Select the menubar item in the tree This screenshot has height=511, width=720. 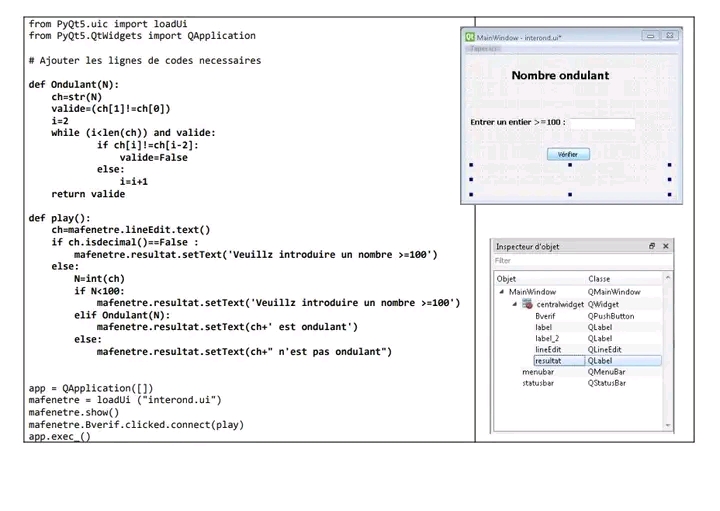[538, 372]
